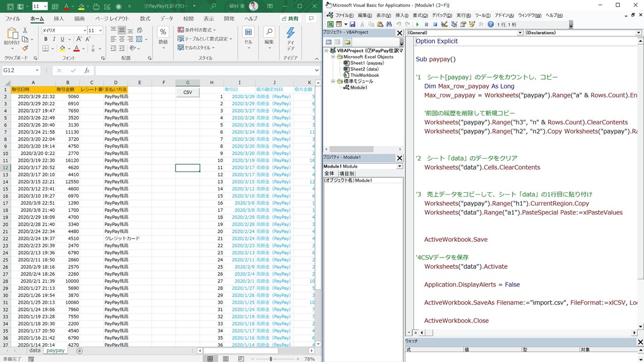644x362 pixels.
Task: Toggle Italic formatting in Excel ribbon
Action: (54, 39)
